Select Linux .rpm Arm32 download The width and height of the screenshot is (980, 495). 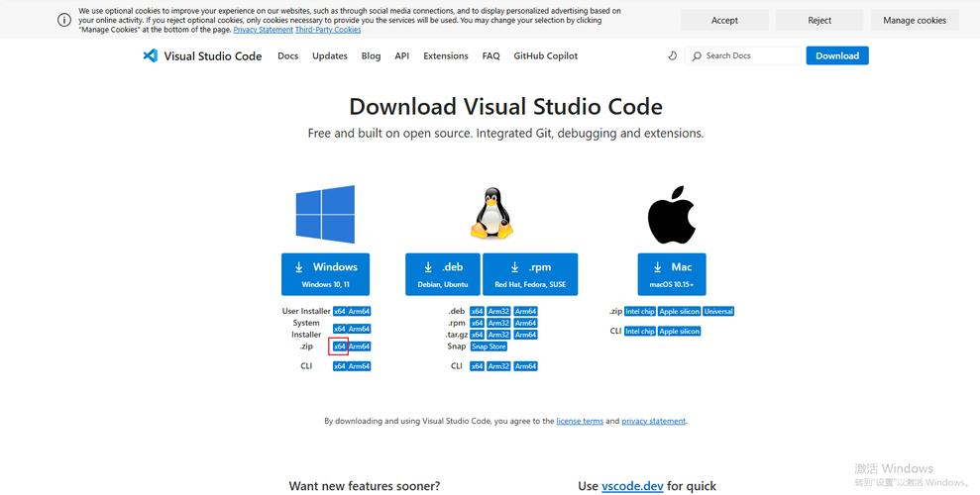[x=498, y=324]
